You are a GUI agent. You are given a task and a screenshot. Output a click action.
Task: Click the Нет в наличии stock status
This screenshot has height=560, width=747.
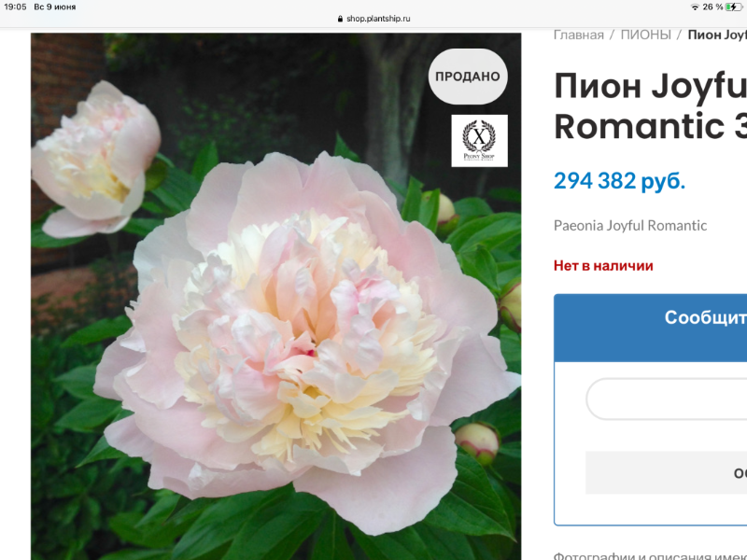click(603, 266)
